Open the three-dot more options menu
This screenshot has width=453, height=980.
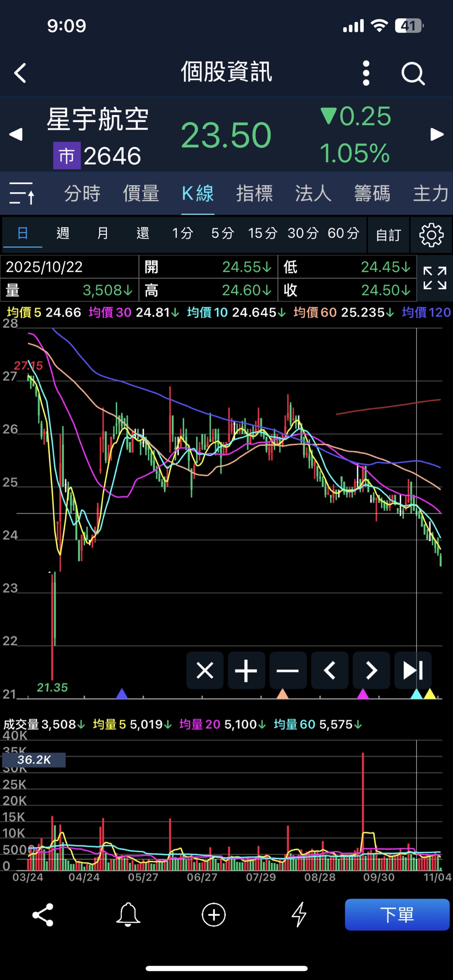(366, 73)
